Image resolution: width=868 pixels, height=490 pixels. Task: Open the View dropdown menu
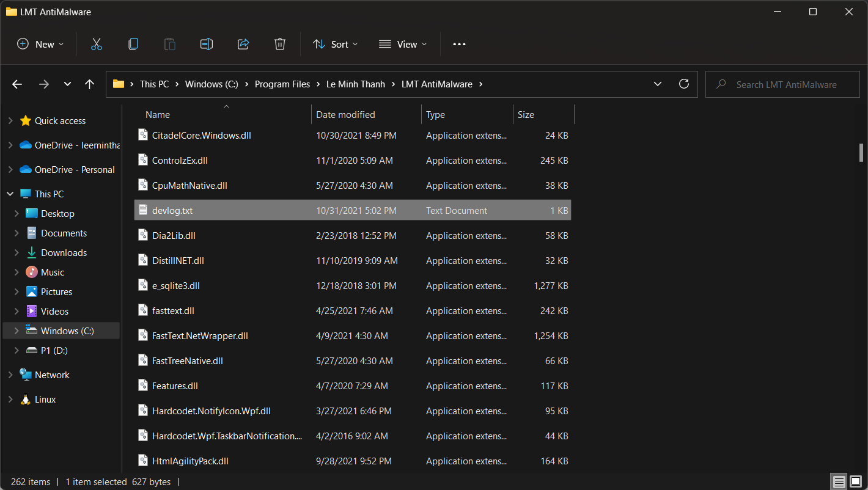[403, 44]
